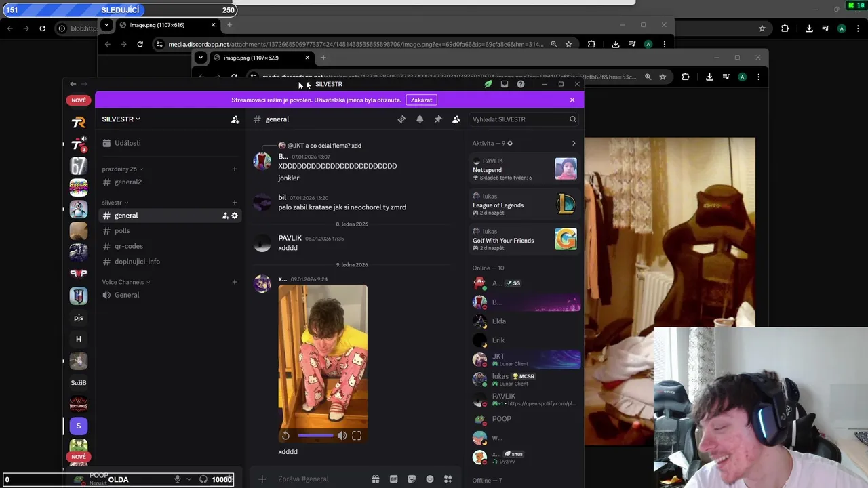Mute the video attachment volume
The image size is (868, 488).
342,436
